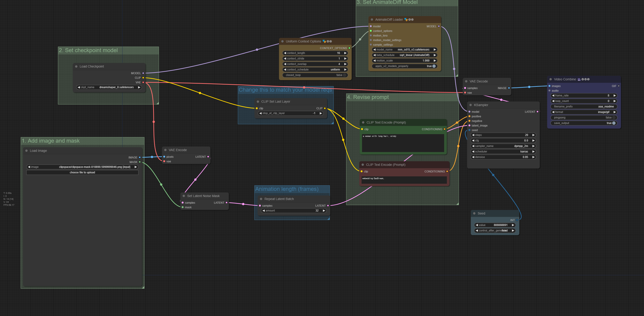Click the VAE Decode IMAGE output slot

click(509, 88)
